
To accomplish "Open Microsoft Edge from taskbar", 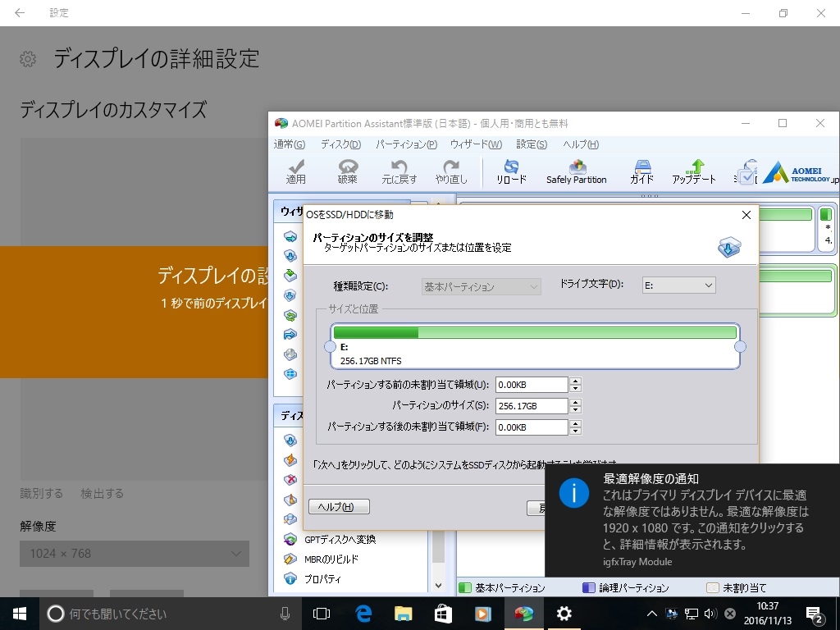I will point(363,614).
